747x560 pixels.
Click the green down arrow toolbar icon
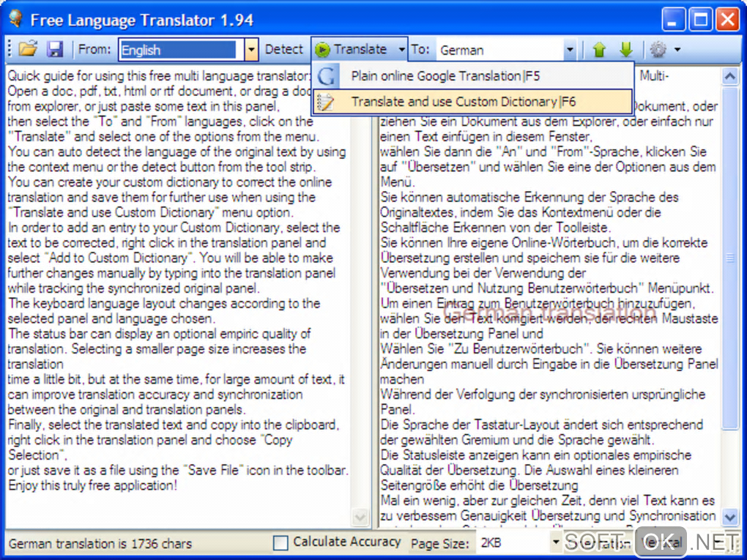[x=626, y=49]
